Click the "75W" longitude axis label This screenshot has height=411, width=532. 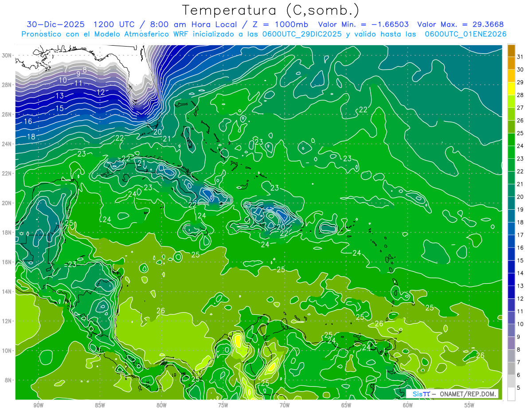(223, 405)
